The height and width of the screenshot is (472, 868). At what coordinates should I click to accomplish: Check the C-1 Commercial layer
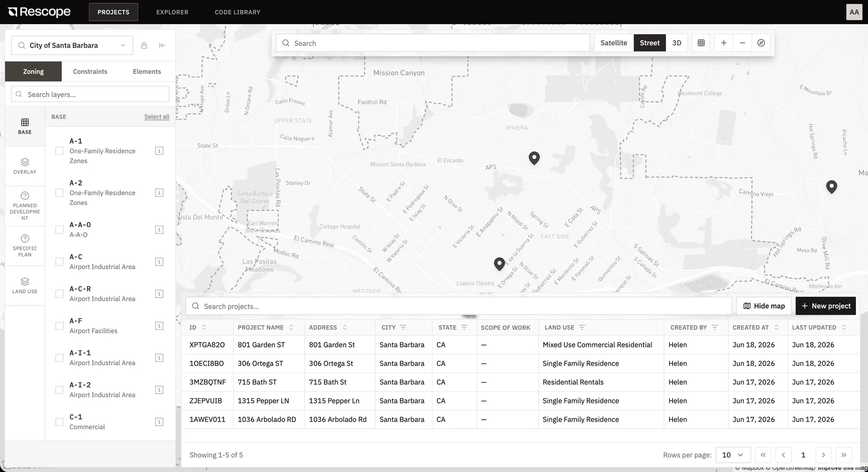59,422
